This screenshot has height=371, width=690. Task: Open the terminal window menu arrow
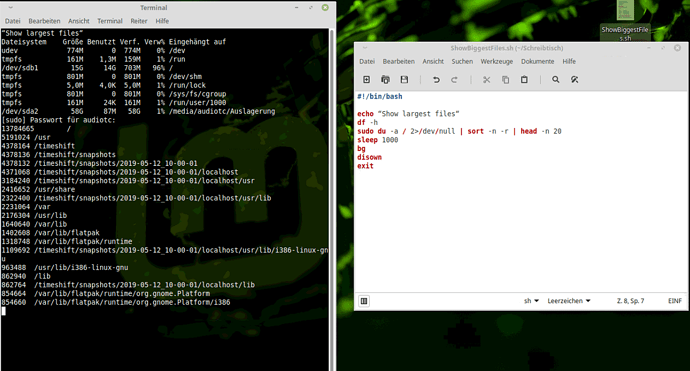tap(11, 7)
